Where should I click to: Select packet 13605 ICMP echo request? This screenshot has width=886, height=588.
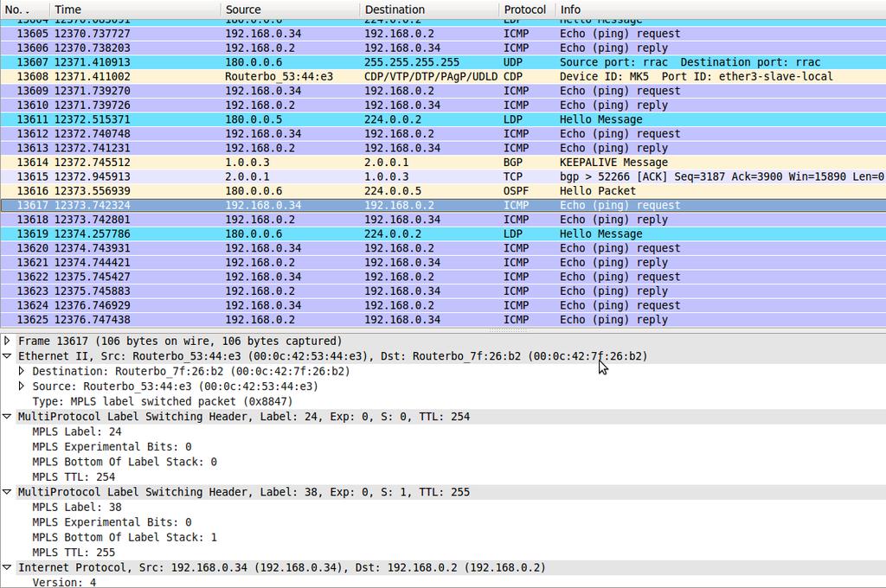click(x=443, y=34)
